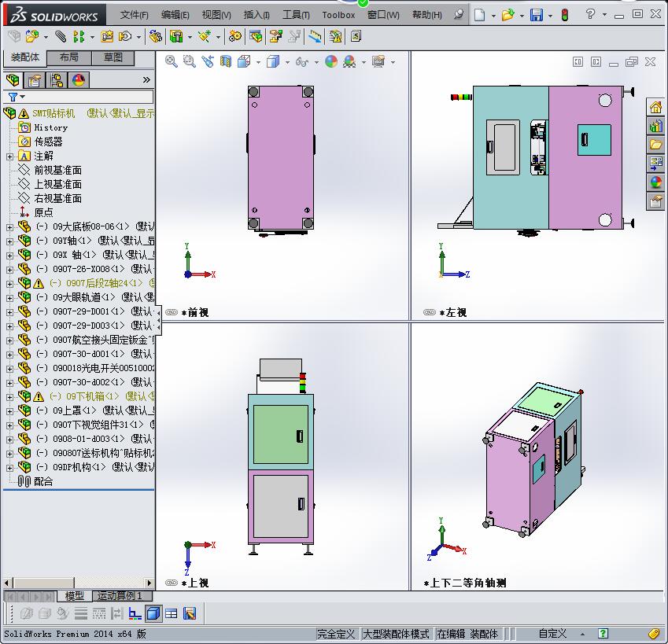
Task: Click the Zoom to Fit icon
Action: click(x=172, y=61)
